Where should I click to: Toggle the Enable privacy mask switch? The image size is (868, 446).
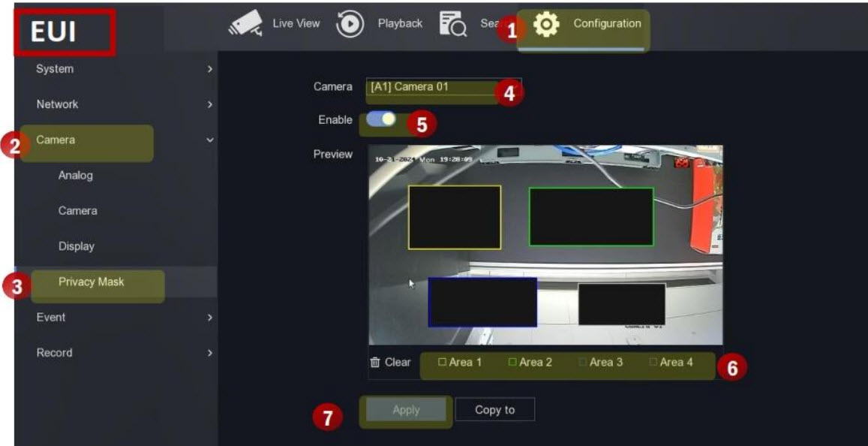(x=381, y=119)
